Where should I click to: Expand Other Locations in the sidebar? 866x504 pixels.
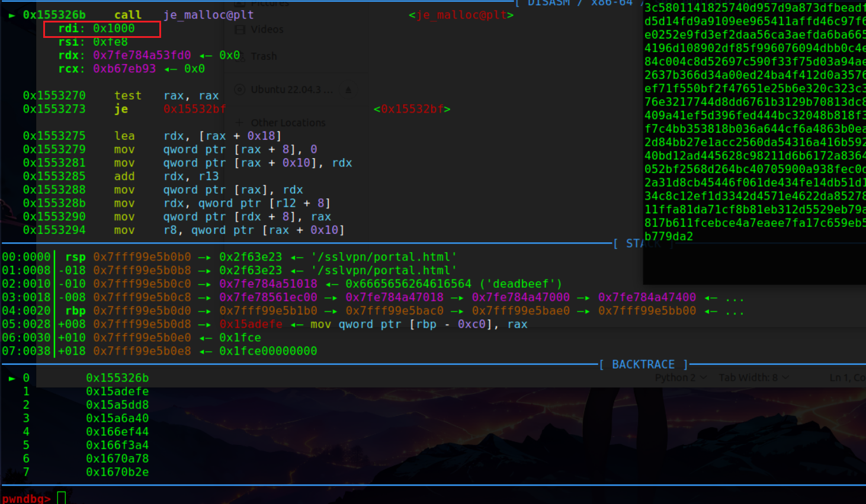(x=290, y=123)
